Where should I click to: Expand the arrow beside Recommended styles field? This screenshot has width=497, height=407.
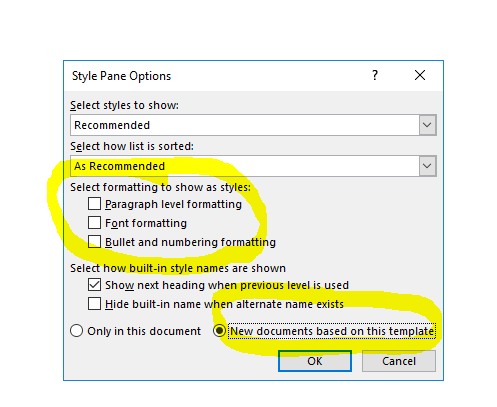(x=427, y=125)
